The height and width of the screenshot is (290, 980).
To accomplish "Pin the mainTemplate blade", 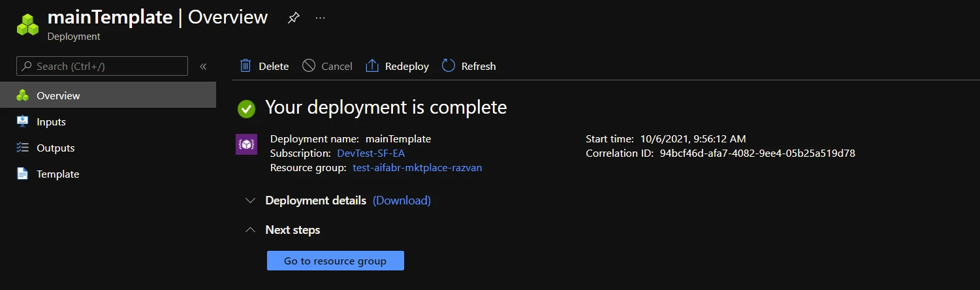I will pyautogui.click(x=294, y=18).
